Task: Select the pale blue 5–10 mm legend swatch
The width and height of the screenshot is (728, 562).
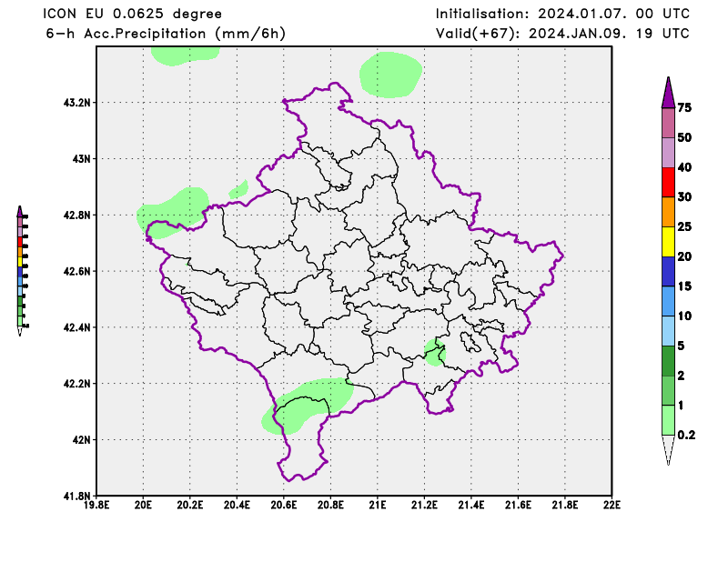Action: (668, 331)
